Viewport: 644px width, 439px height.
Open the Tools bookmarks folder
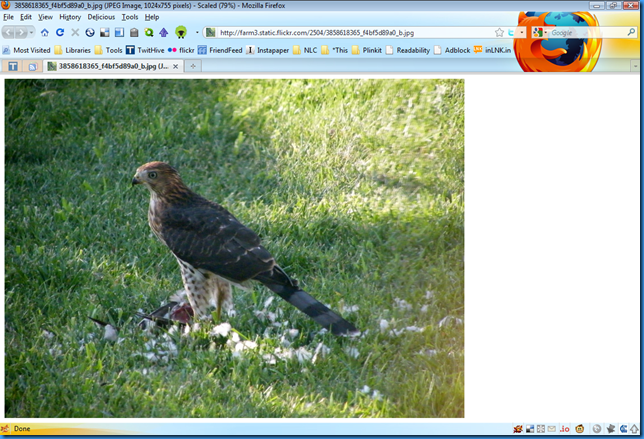click(x=109, y=50)
